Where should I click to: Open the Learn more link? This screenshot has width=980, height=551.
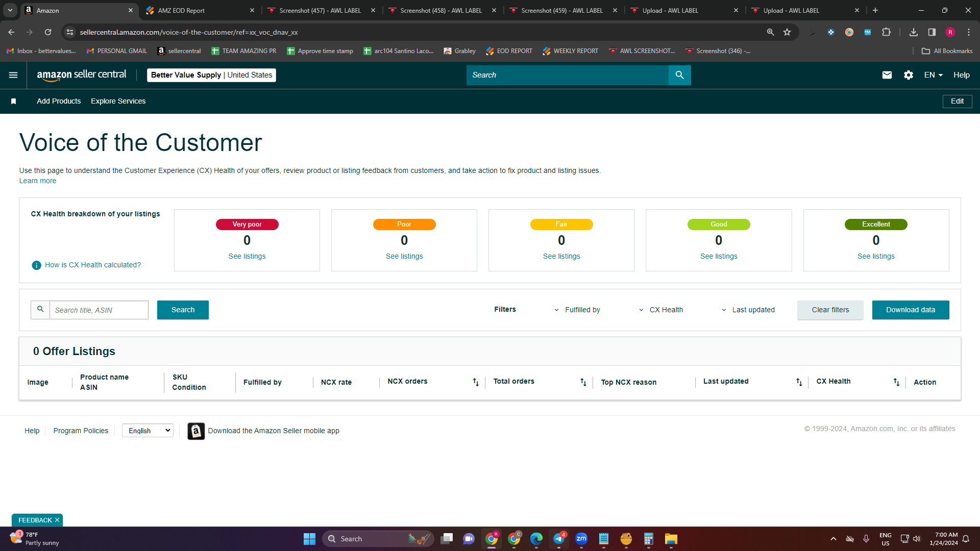[x=38, y=181]
